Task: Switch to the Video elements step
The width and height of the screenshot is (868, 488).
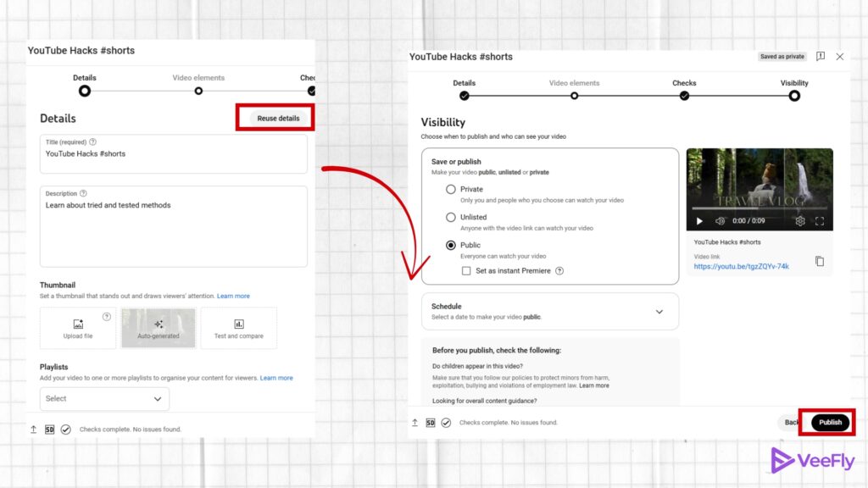Action: tap(575, 96)
